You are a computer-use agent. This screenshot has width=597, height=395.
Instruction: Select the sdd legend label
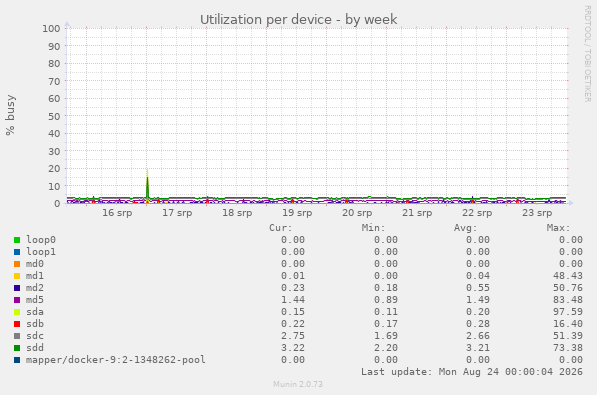pyautogui.click(x=35, y=348)
